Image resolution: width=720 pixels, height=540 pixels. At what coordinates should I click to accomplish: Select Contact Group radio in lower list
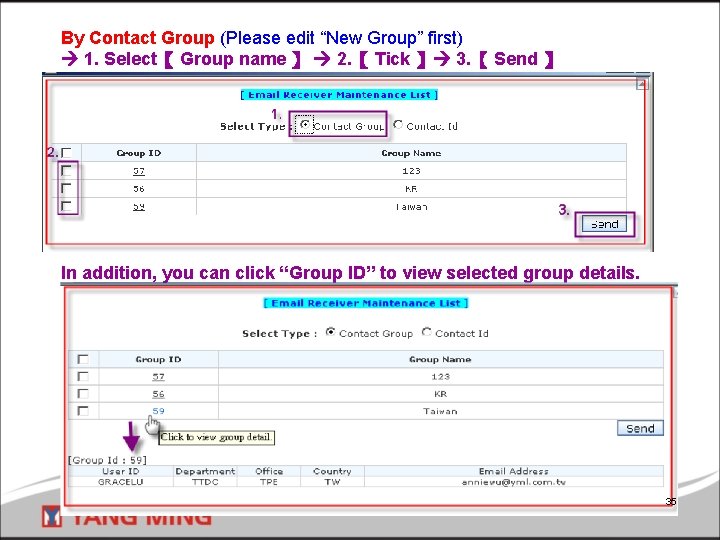coord(330,332)
